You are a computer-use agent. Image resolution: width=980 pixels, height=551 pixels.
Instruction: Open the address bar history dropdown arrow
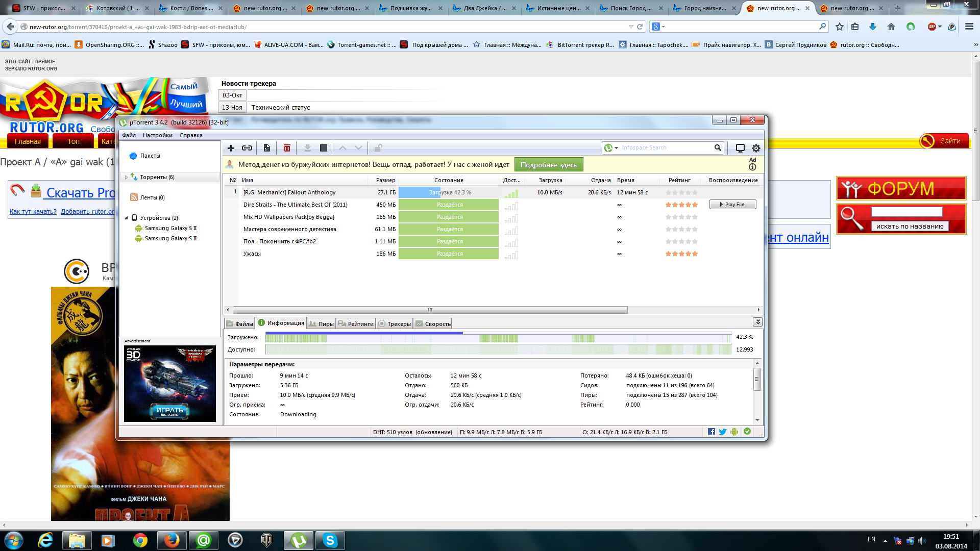[x=631, y=27]
